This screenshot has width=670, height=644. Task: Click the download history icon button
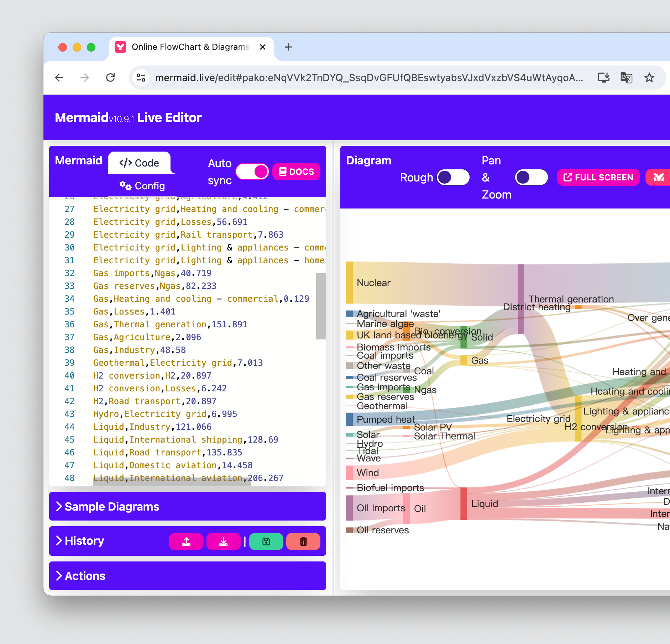[x=223, y=542]
